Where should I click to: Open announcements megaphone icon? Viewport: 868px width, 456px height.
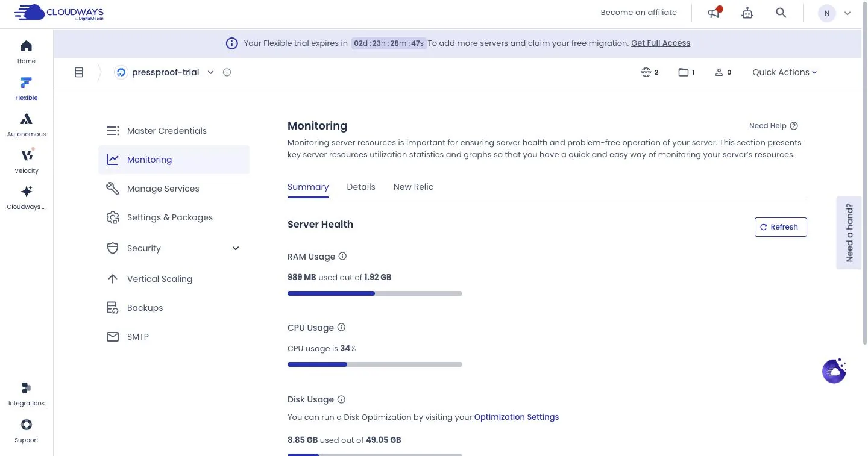coord(714,13)
